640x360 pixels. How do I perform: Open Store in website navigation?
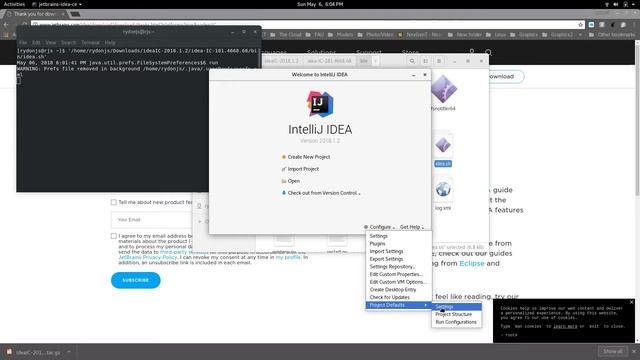click(x=410, y=52)
